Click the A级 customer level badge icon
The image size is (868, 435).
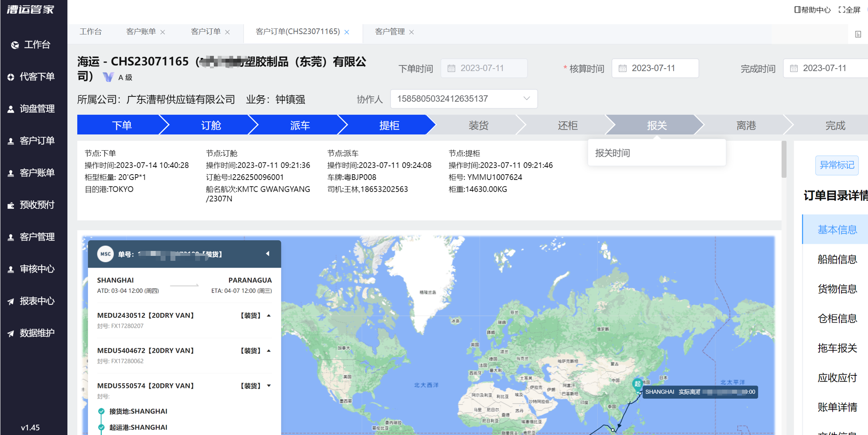click(x=108, y=77)
